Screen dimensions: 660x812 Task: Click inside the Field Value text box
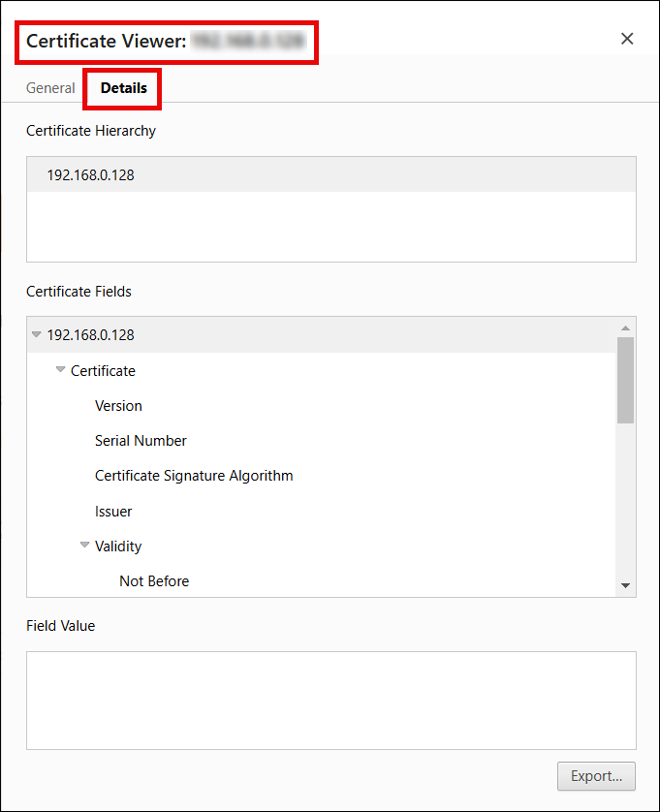(330, 700)
